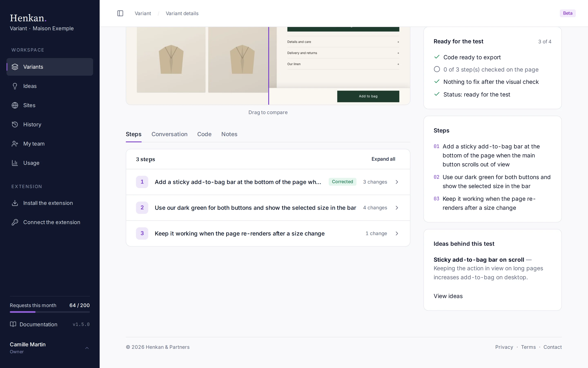Viewport: 588px width, 368px height.
Task: Switch to the Conversation tab
Action: pos(169,134)
